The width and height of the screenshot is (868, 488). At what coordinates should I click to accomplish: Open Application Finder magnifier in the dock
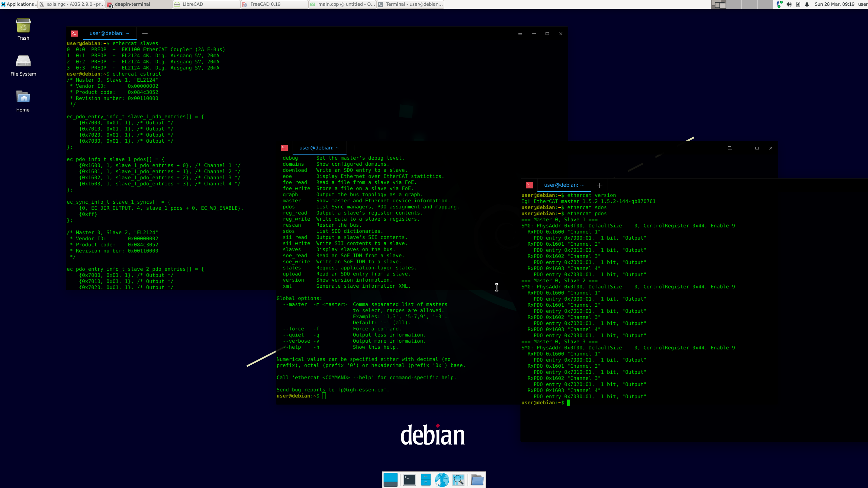point(458,480)
